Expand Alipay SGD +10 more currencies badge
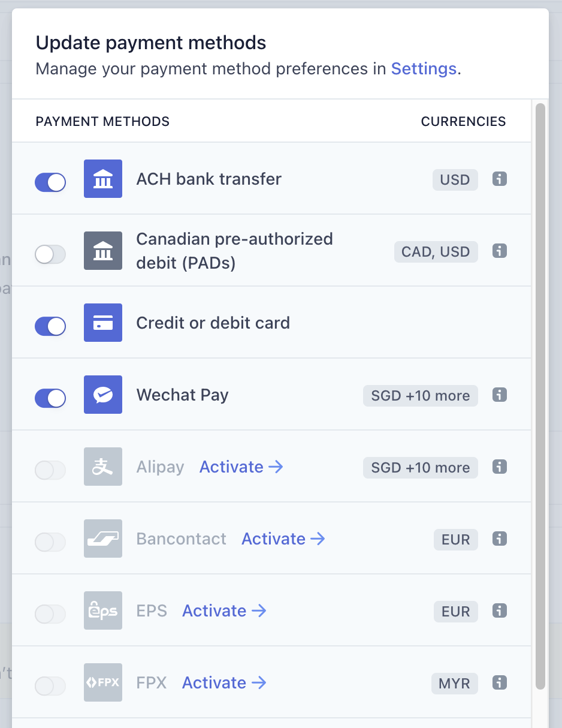The image size is (562, 728). (x=421, y=468)
